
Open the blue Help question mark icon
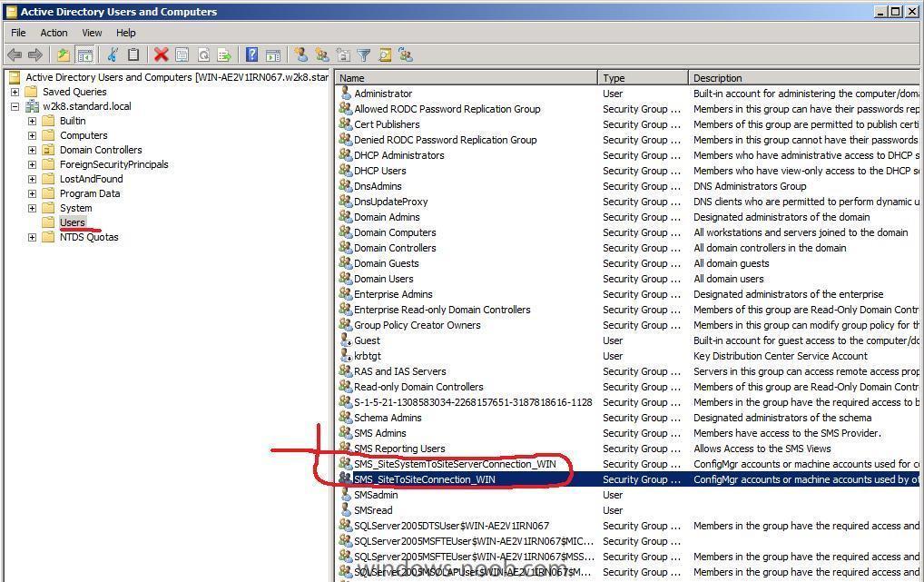click(x=251, y=55)
